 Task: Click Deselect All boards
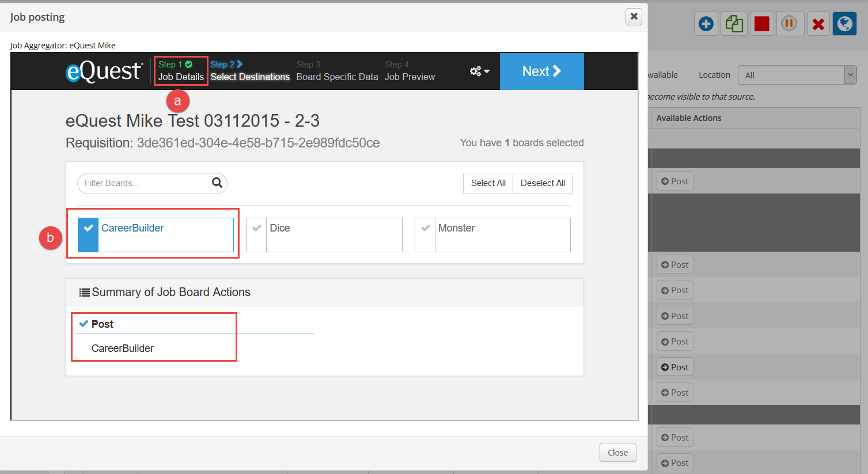(543, 183)
